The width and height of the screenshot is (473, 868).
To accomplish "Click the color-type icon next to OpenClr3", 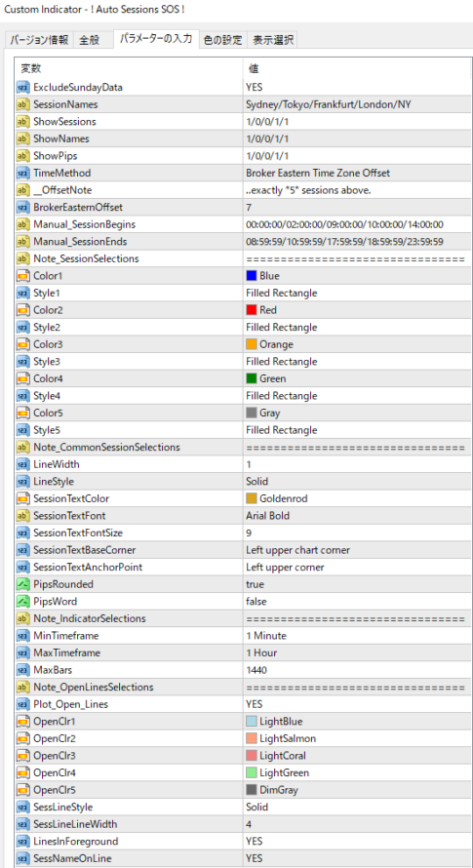I will (22, 756).
